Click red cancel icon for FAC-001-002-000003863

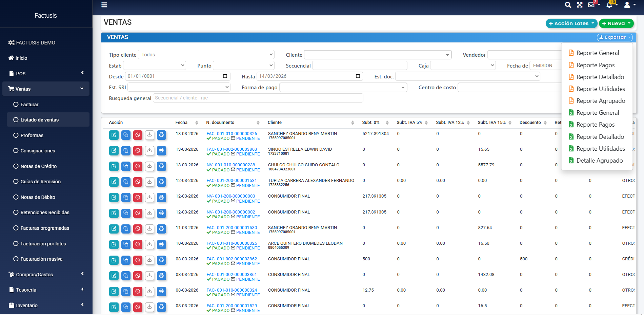(138, 151)
